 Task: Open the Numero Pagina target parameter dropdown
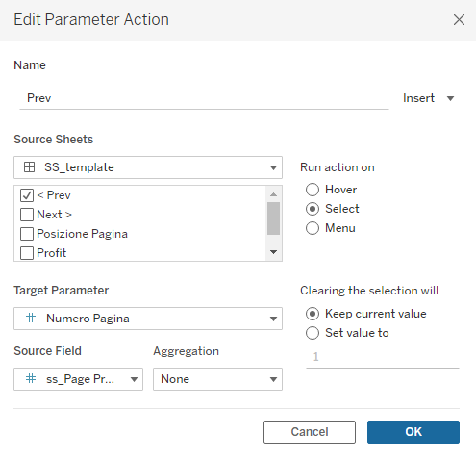(x=148, y=319)
